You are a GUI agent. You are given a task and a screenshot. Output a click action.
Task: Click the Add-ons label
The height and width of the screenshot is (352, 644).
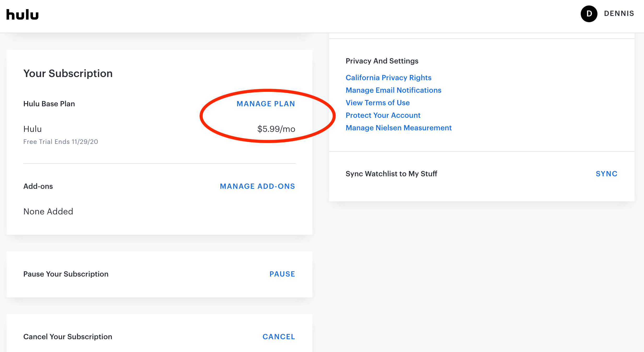pos(38,186)
